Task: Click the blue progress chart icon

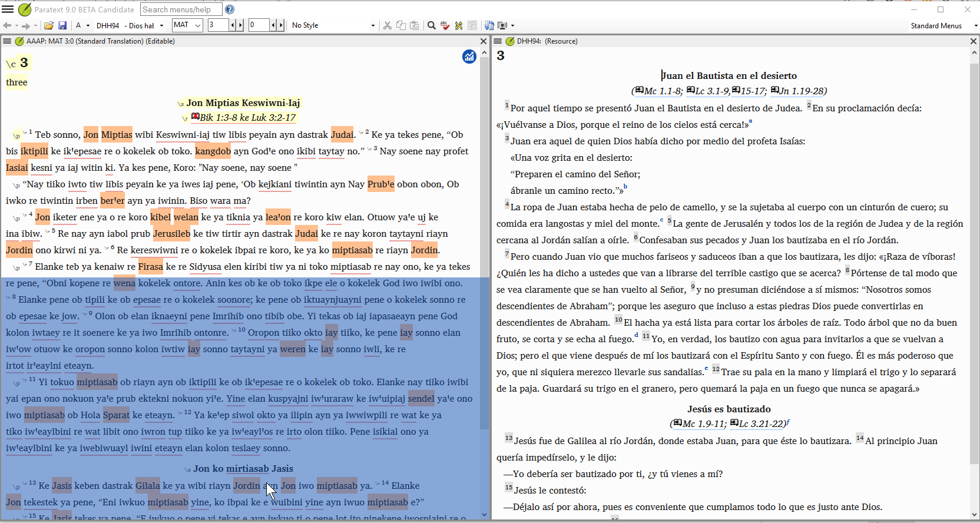Action: [469, 57]
